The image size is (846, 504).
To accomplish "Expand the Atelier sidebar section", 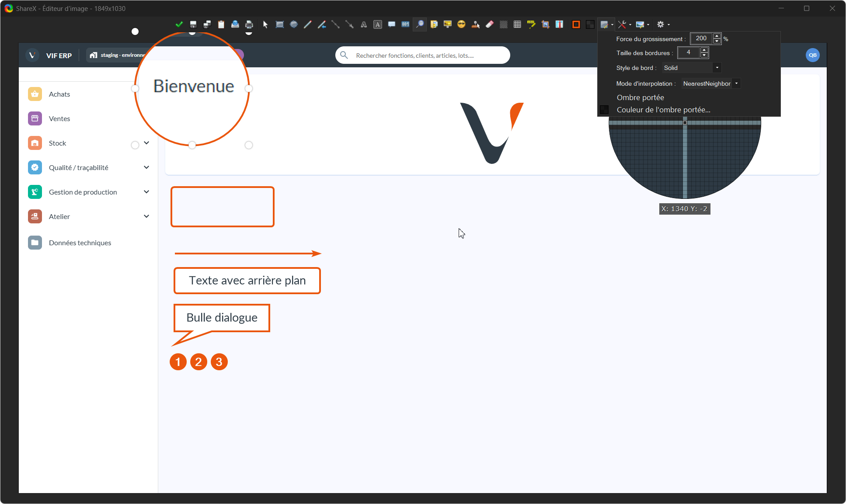I will [x=146, y=216].
